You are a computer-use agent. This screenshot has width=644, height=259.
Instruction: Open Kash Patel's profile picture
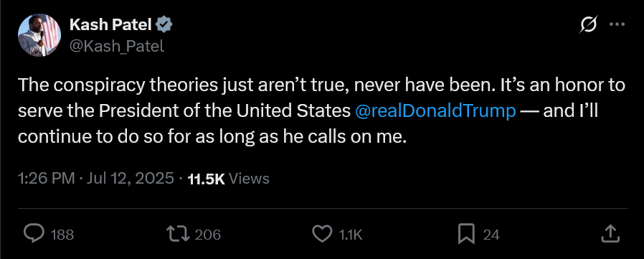[x=39, y=35]
